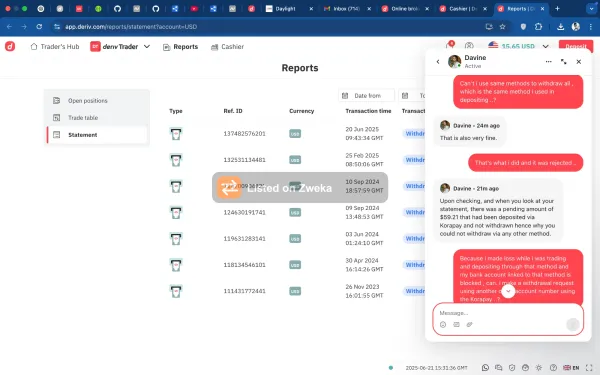Open chat more options (three dots)

coord(548,62)
